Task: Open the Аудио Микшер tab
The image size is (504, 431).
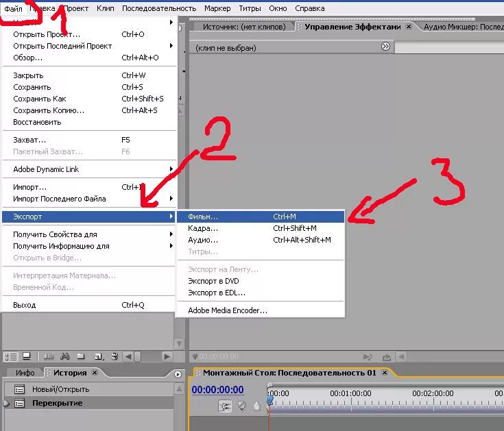Action: [463, 27]
